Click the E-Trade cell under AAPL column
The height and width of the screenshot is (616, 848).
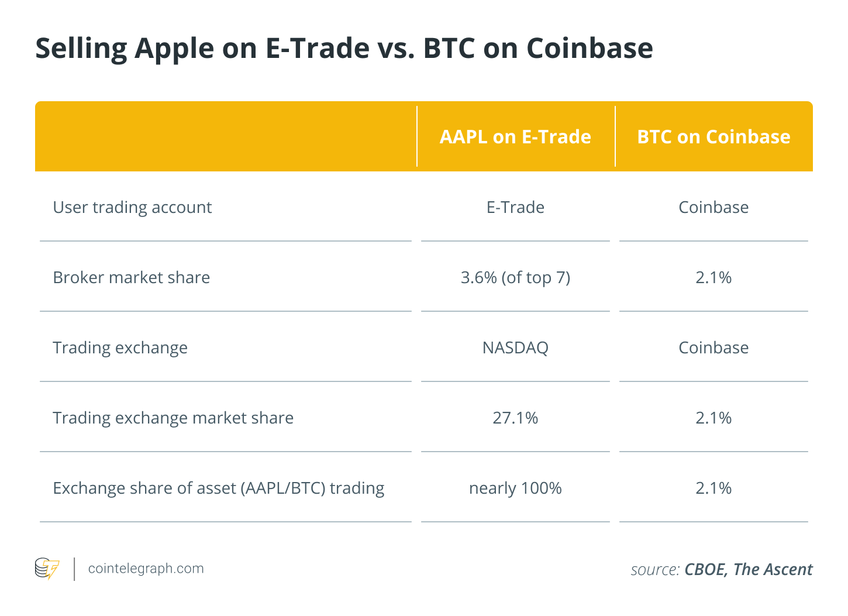pyautogui.click(x=515, y=207)
